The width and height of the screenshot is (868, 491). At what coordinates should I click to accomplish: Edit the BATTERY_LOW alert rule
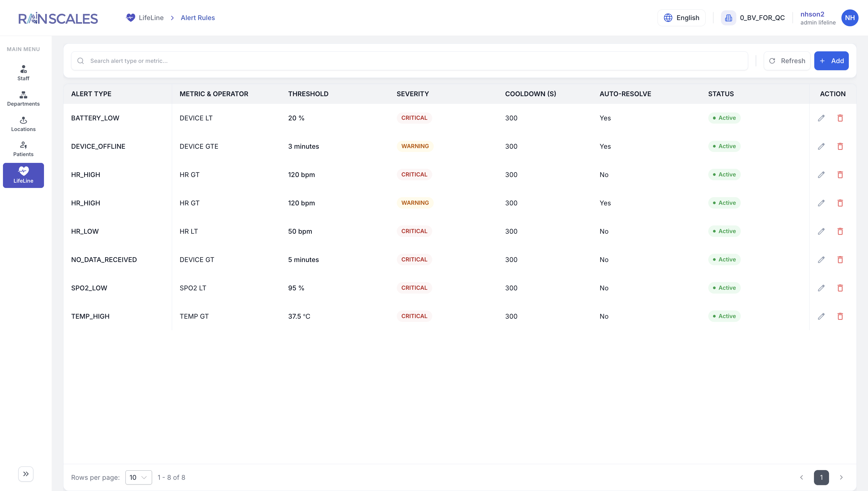coord(821,118)
